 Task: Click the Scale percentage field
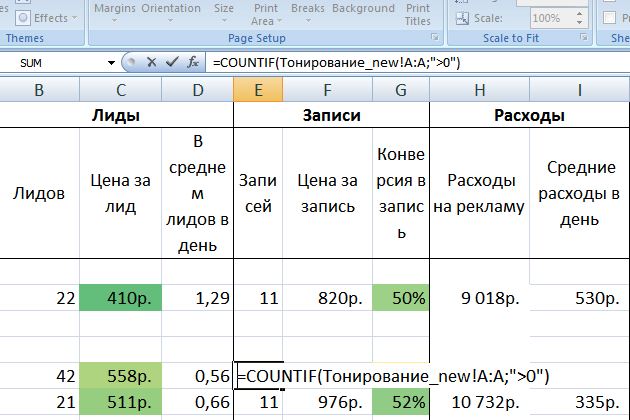click(x=551, y=18)
